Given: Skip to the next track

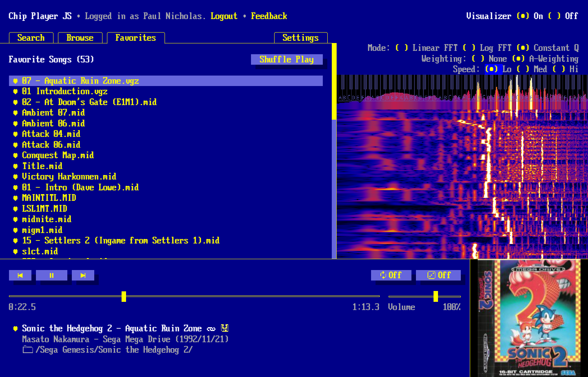Looking at the screenshot, I should click(x=83, y=275).
